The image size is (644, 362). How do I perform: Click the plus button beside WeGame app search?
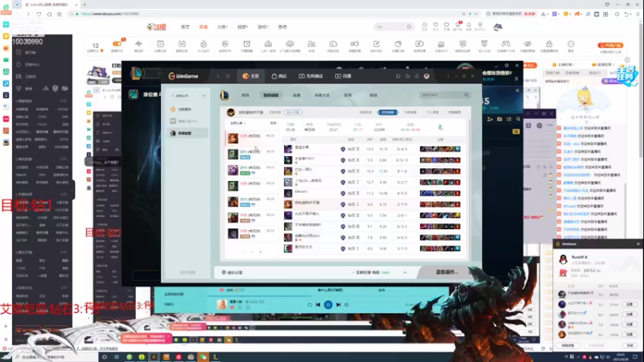(x=204, y=96)
